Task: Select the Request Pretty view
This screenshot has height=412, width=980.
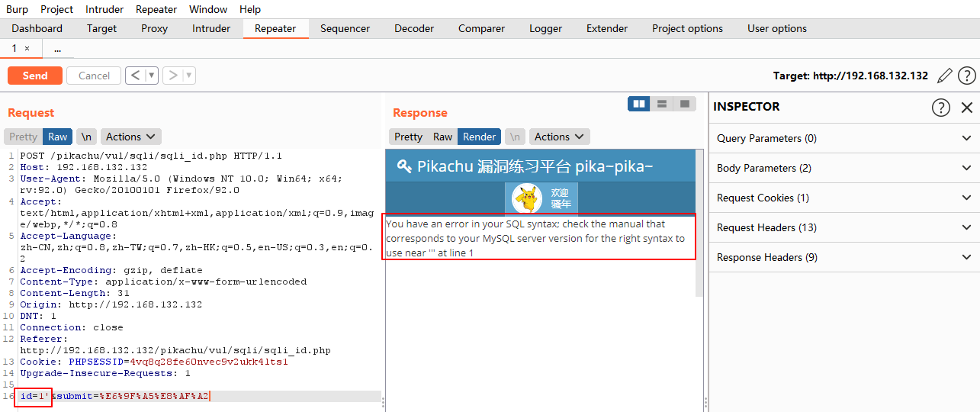Action: 23,137
